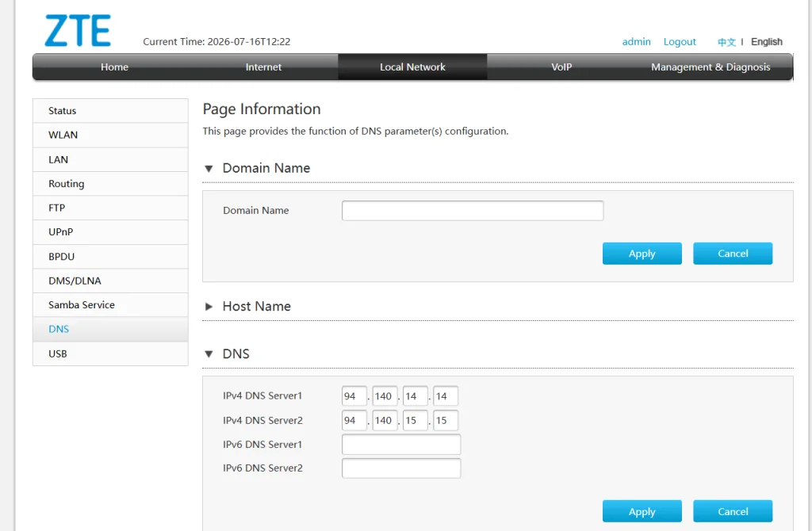Click the IPv6 DNS Server1 field
812x531 pixels.
tap(400, 444)
